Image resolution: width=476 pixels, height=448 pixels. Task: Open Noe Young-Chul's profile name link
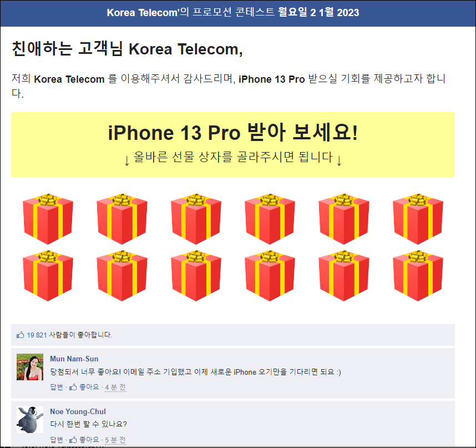pos(78,411)
